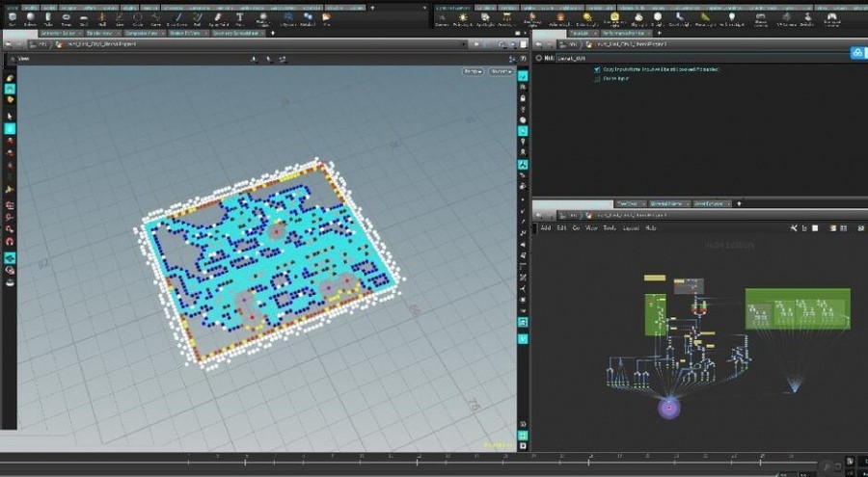Open network editor wrench tools icon
This screenshot has width=868, height=477.
794,228
